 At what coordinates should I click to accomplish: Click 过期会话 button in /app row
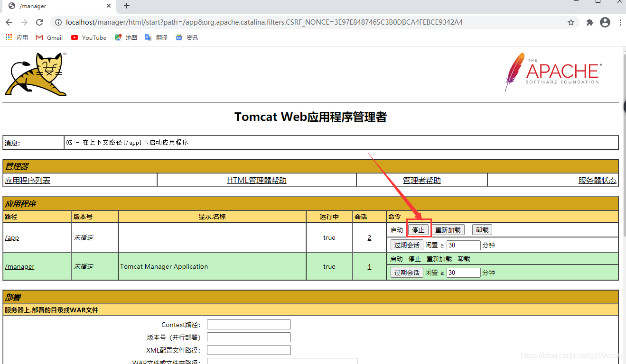[407, 245]
